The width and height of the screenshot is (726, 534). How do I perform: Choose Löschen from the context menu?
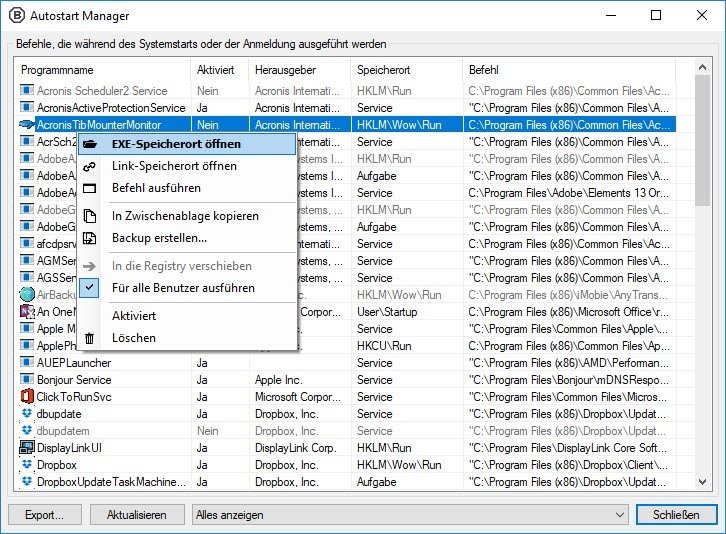click(x=187, y=338)
